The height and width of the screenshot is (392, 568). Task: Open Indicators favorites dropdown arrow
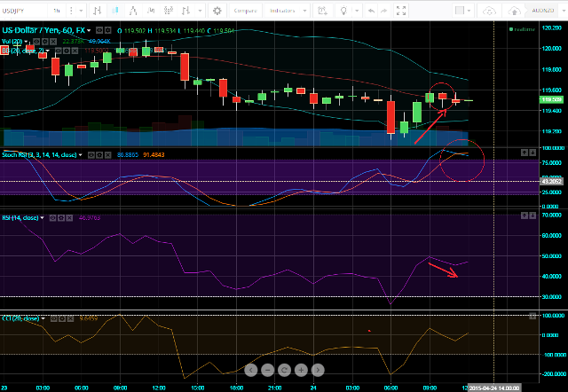[x=304, y=11]
